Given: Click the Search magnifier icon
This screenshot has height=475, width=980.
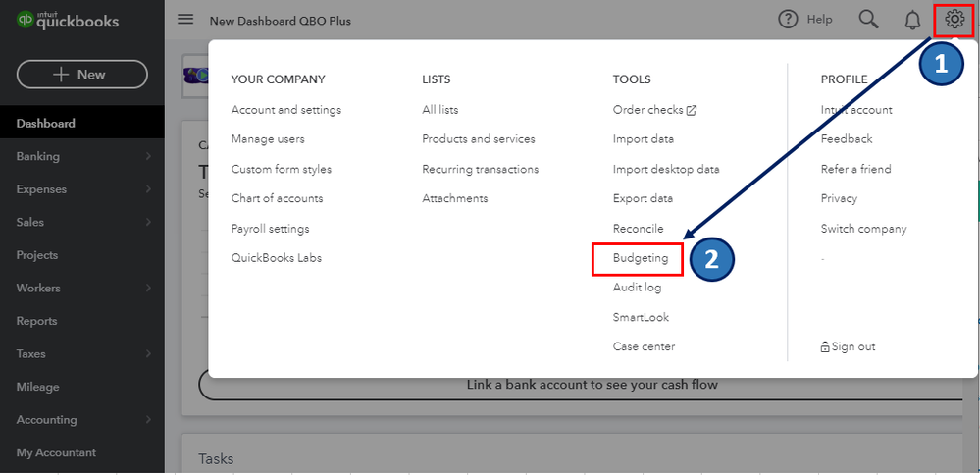Looking at the screenshot, I should tap(868, 20).
